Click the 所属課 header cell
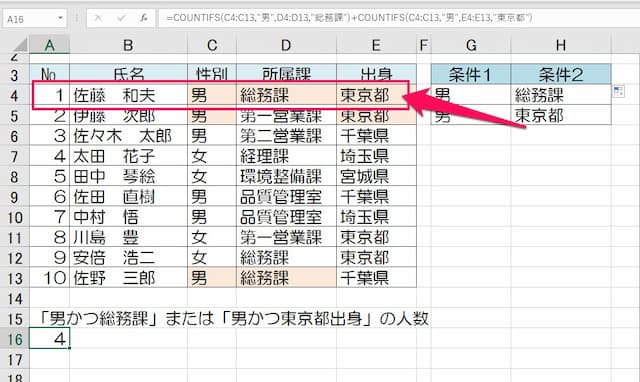The width and height of the screenshot is (640, 382). tap(286, 74)
